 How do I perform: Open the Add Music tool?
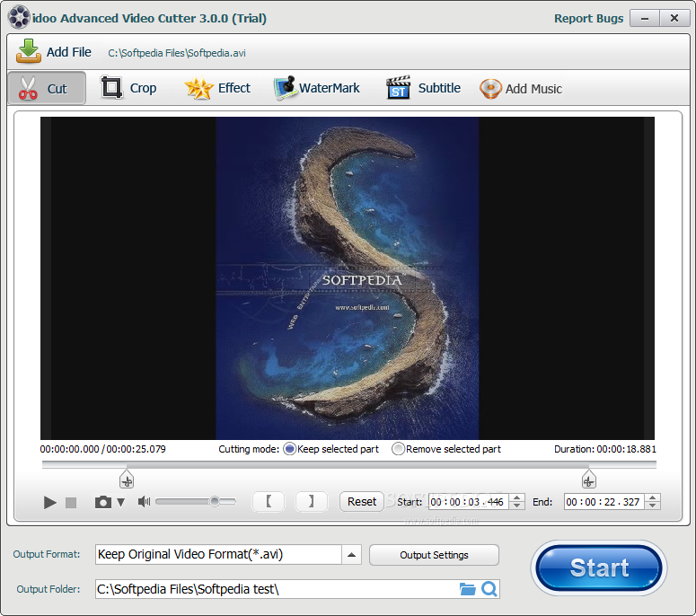click(x=521, y=89)
